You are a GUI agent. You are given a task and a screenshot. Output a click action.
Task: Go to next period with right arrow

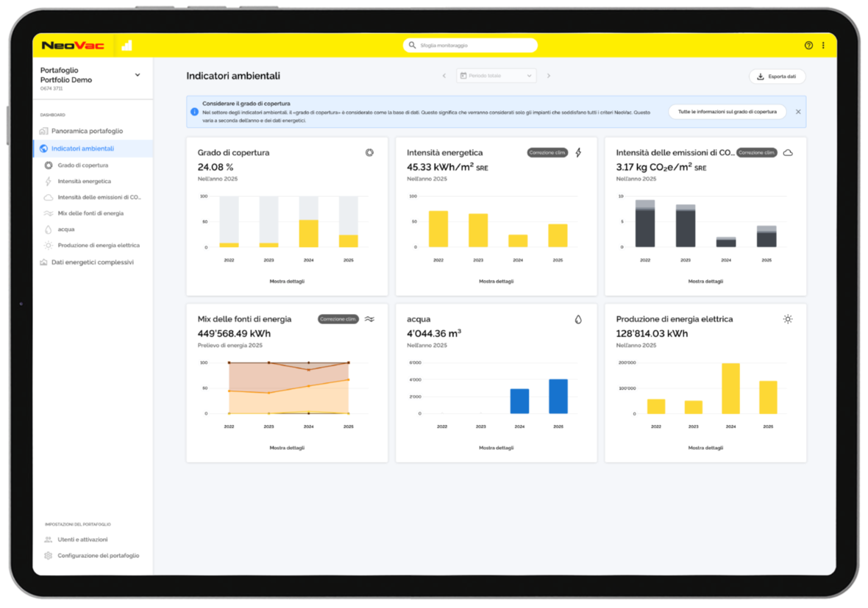[549, 76]
